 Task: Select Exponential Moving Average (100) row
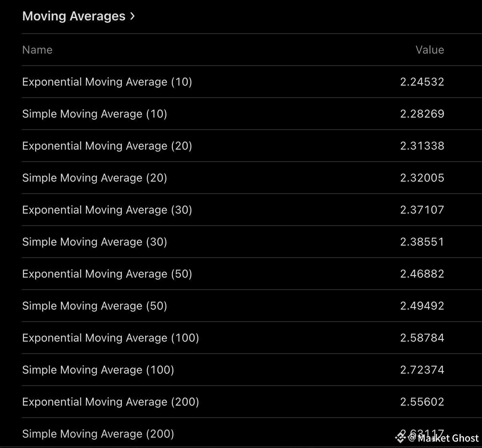252,338
